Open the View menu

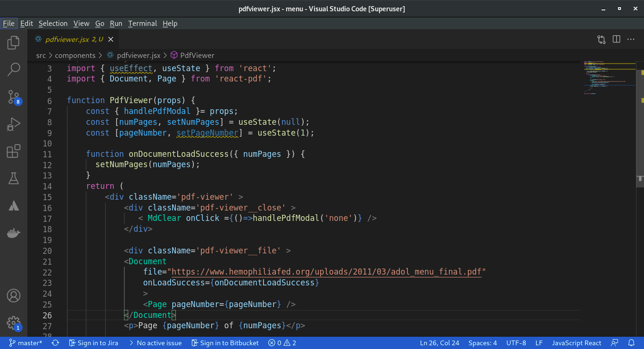[x=81, y=23]
